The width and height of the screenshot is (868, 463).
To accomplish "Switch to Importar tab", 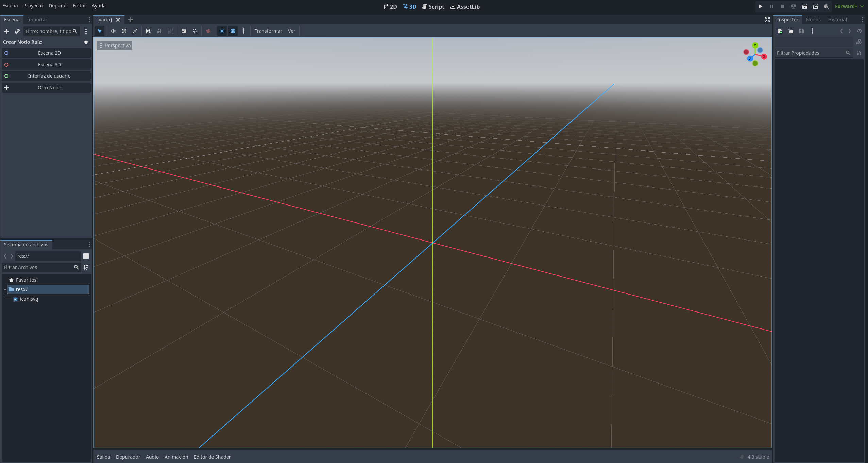I will coord(37,20).
